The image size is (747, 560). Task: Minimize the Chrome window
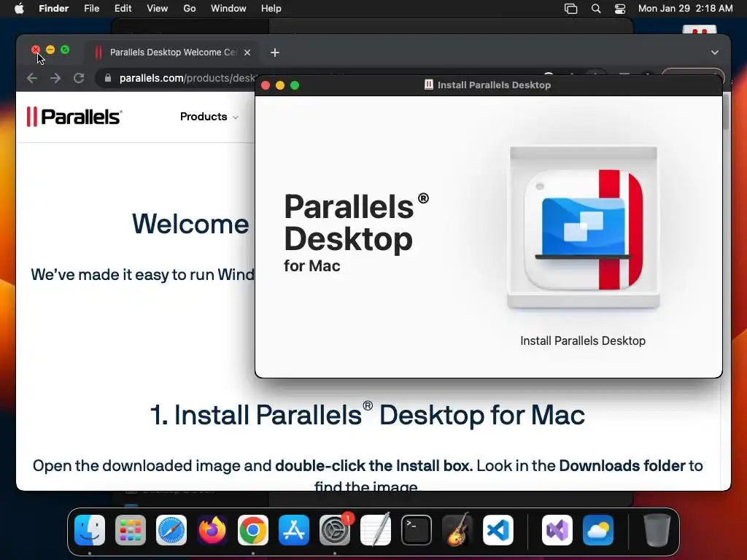[50, 50]
